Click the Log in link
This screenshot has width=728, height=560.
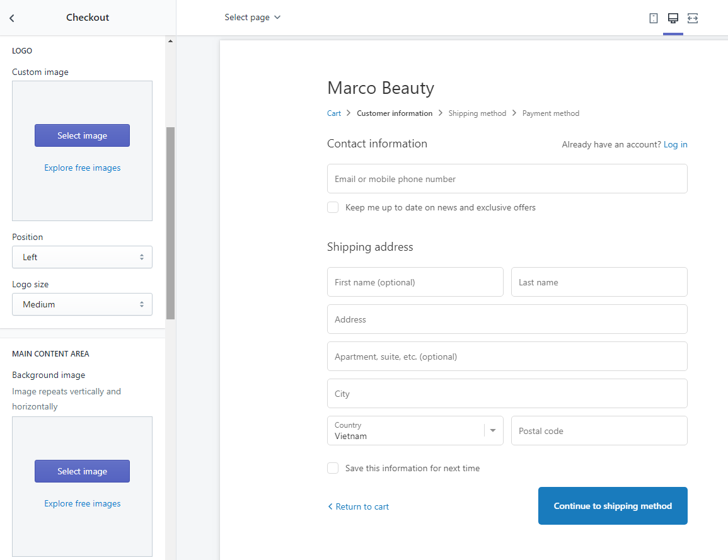pos(675,144)
